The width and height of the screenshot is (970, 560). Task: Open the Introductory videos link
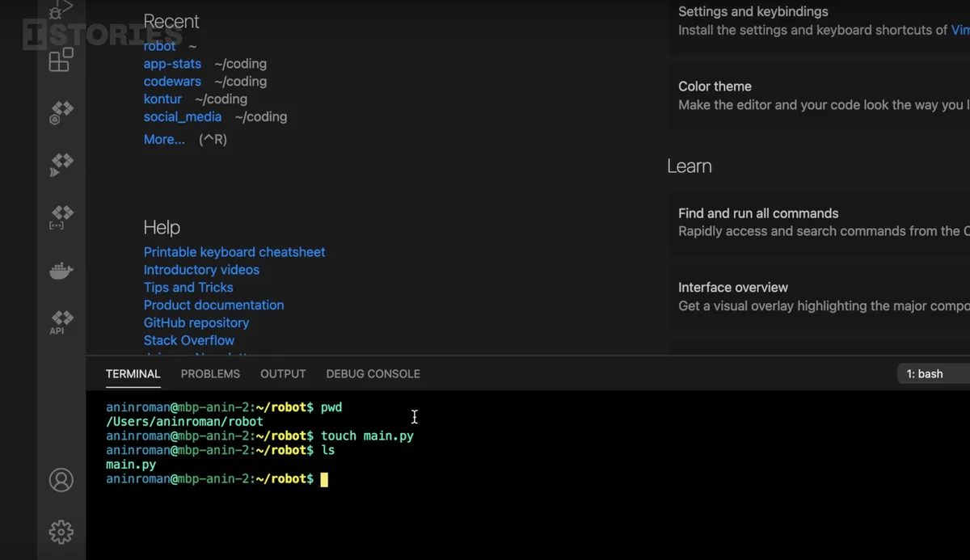click(201, 270)
